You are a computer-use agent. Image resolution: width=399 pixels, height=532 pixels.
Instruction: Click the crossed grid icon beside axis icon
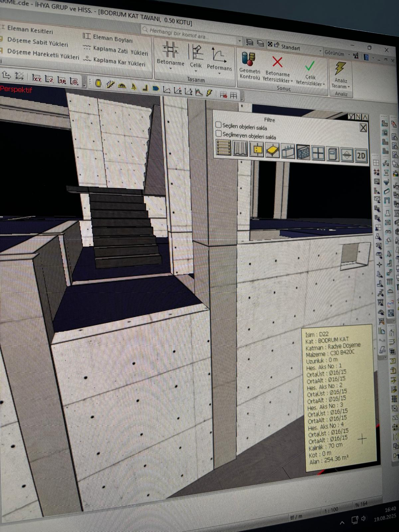click(19, 76)
